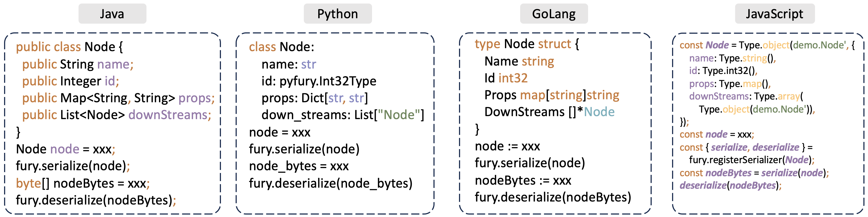Viewport: 868px width, 217px height.
Task: Click the 'public String name;' Java line
Action: coord(78,64)
